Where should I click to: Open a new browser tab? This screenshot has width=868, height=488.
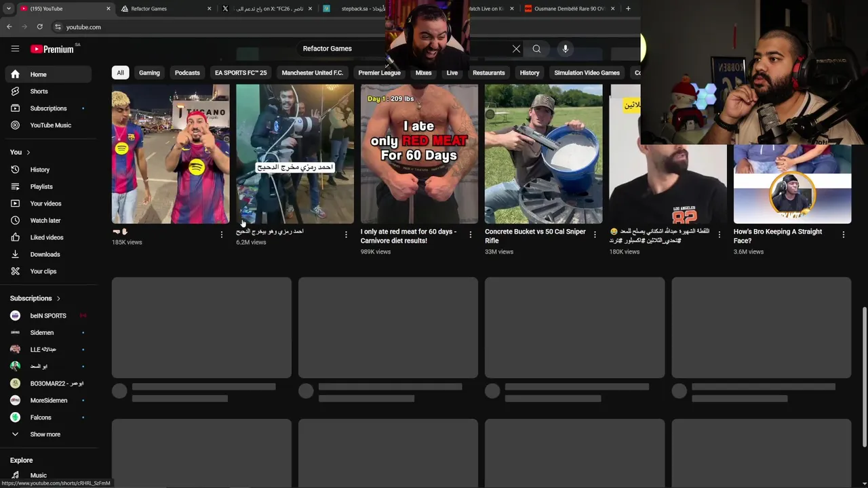tap(628, 9)
